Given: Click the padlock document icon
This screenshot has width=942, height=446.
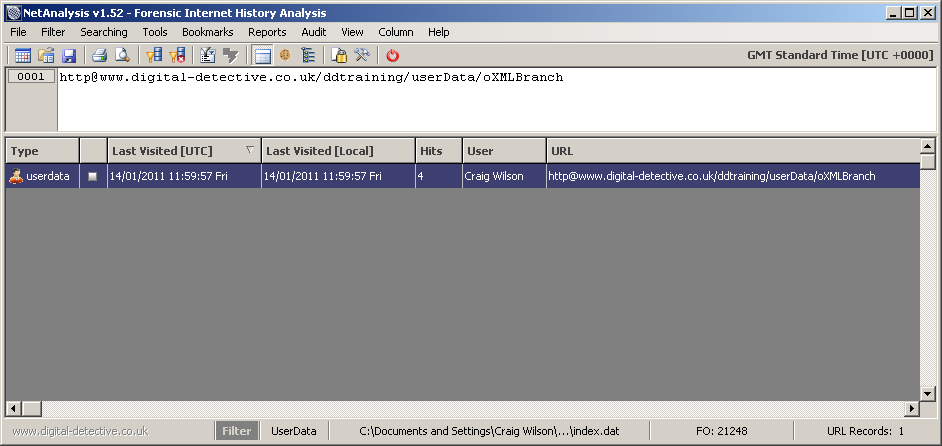Looking at the screenshot, I should click(x=339, y=56).
